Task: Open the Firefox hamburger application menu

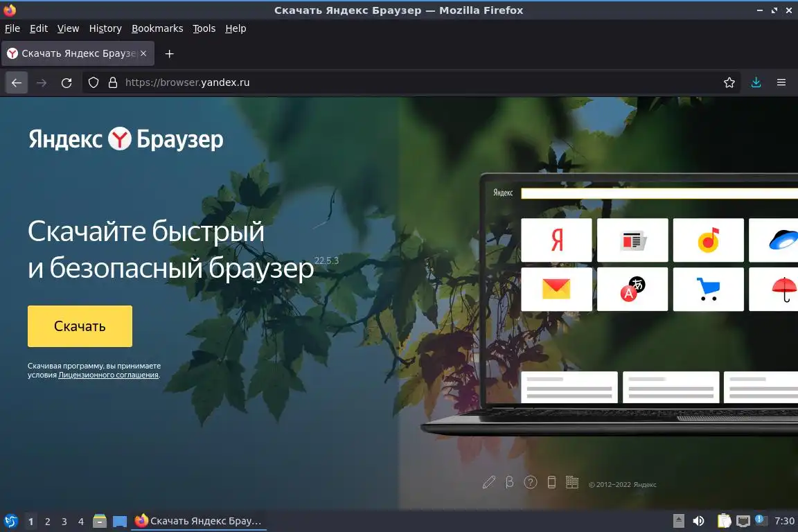Action: pos(781,82)
